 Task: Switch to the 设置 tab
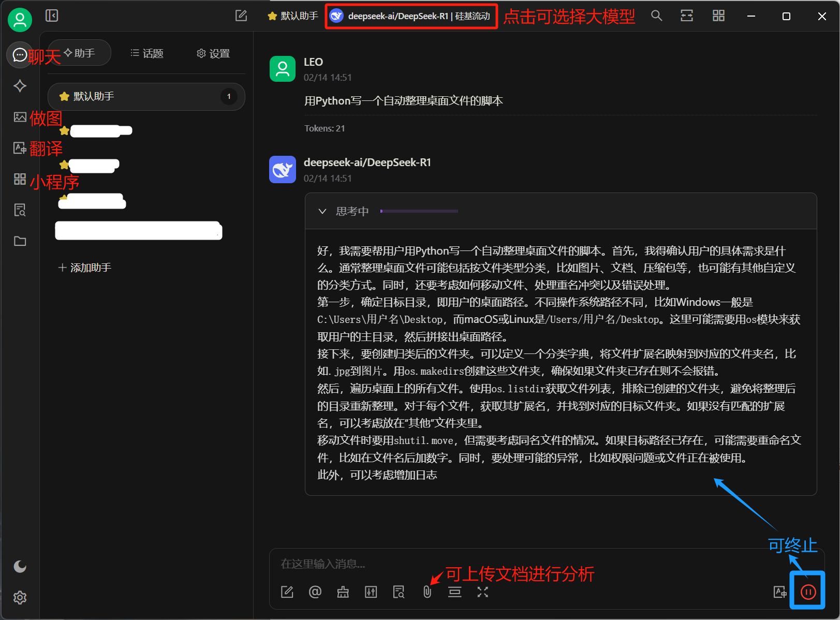[213, 53]
